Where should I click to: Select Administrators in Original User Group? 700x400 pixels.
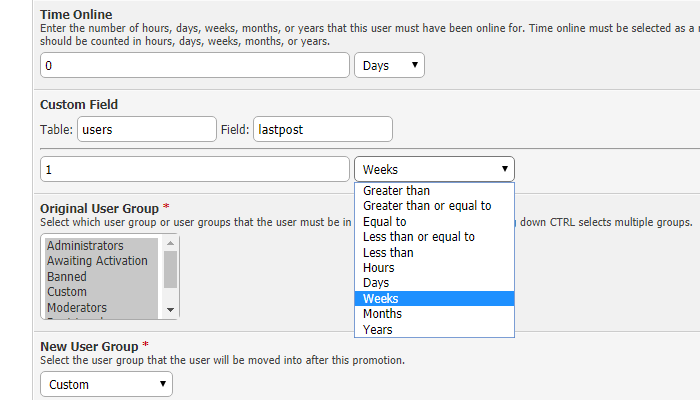(x=85, y=246)
